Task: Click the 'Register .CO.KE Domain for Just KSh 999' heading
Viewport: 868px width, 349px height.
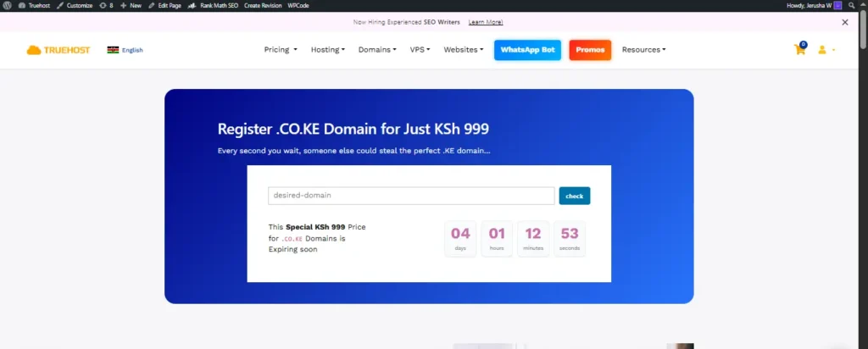Action: 353,129
